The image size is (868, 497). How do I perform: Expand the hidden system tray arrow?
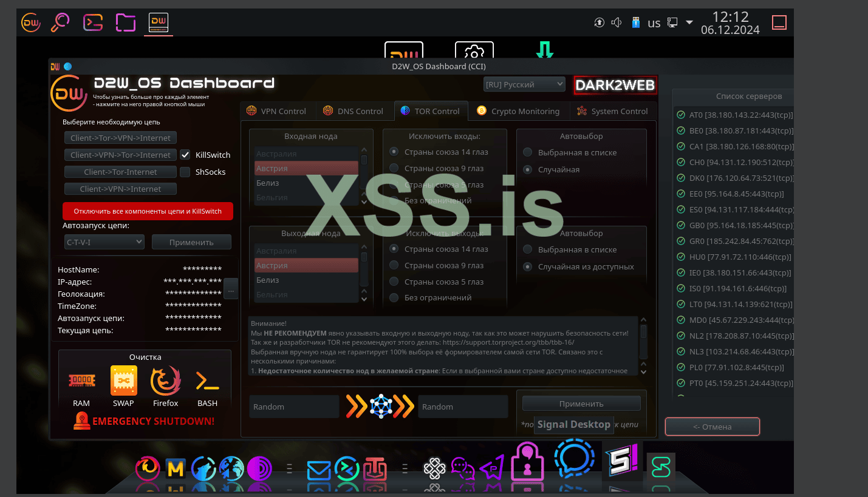click(689, 23)
